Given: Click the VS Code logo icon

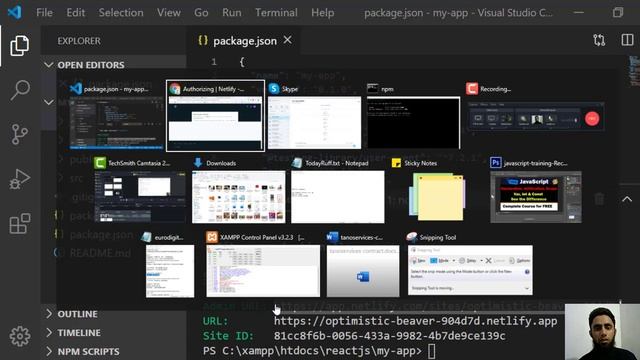Looking at the screenshot, I should coord(14,12).
